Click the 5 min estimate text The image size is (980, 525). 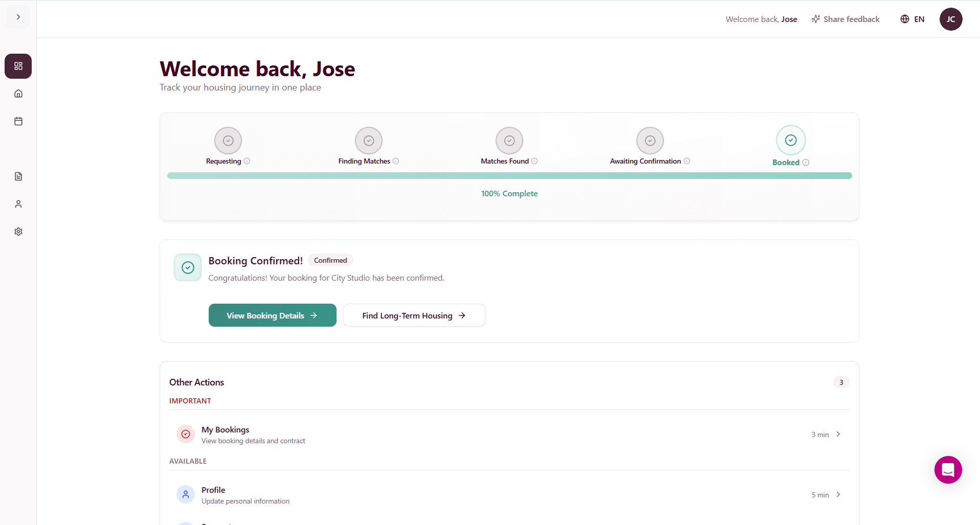(x=820, y=495)
